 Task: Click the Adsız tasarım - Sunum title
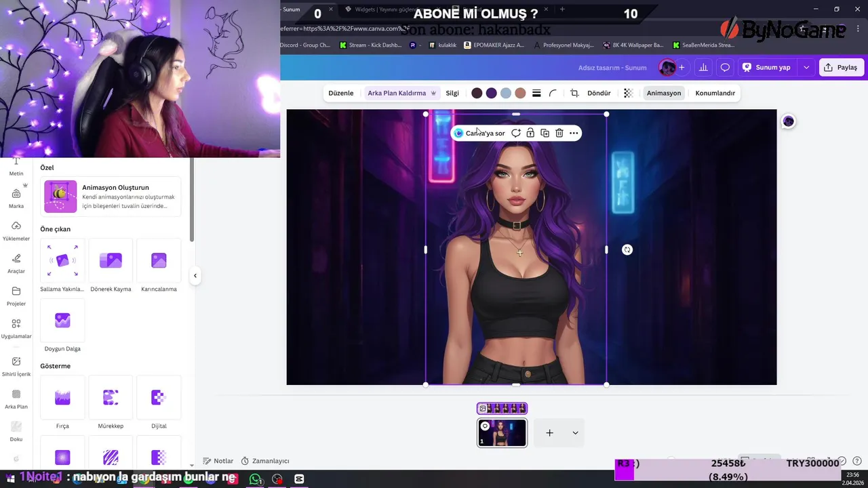click(612, 68)
